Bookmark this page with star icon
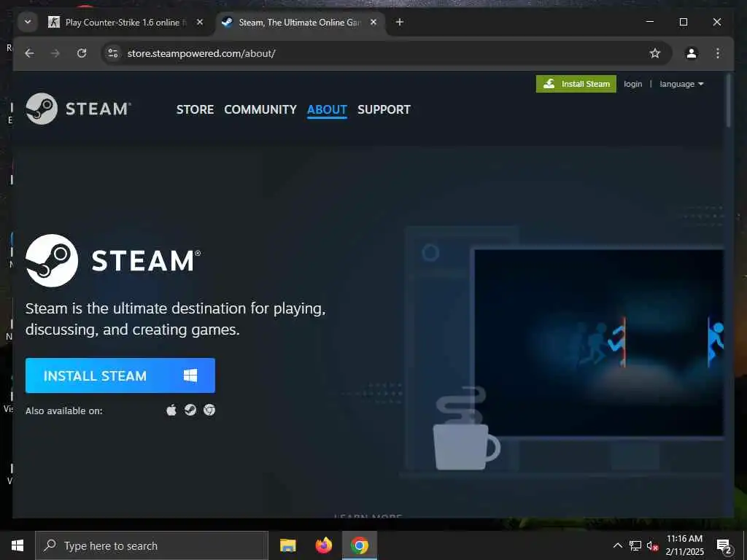Viewport: 747px width, 560px height. click(x=655, y=53)
